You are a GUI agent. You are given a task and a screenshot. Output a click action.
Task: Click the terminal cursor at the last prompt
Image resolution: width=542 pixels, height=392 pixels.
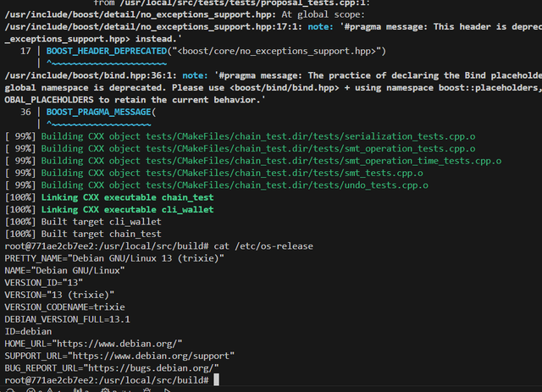(x=217, y=381)
